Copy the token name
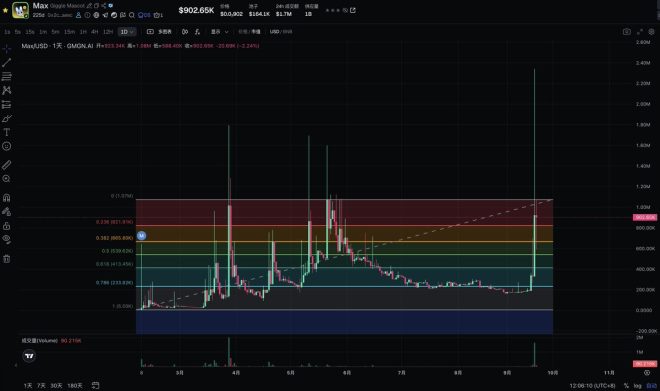660x391 pixels. click(x=96, y=5)
